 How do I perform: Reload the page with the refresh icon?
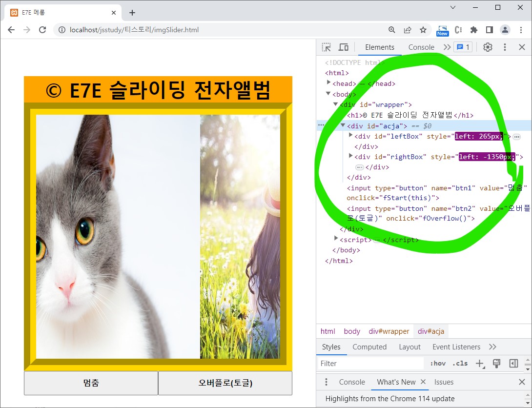point(42,30)
